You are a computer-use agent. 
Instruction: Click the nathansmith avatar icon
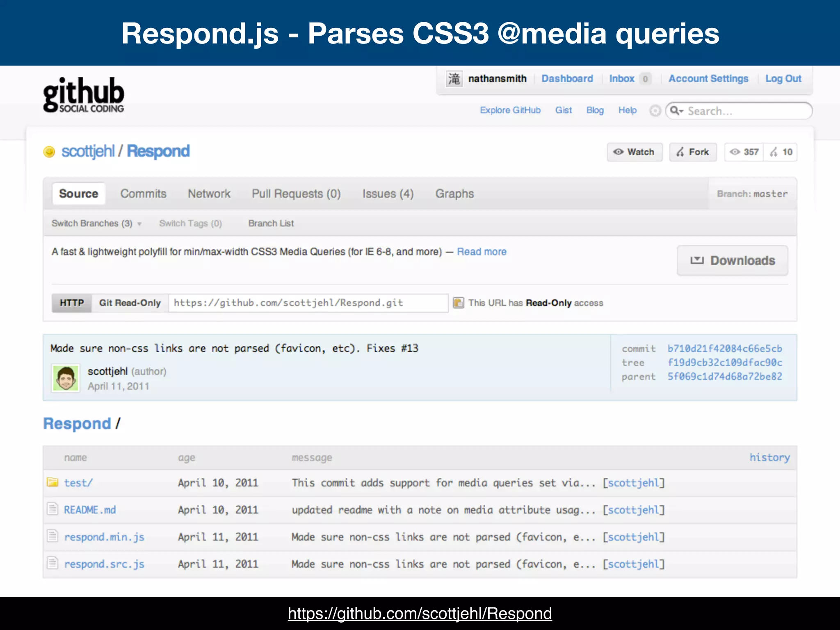click(x=454, y=78)
